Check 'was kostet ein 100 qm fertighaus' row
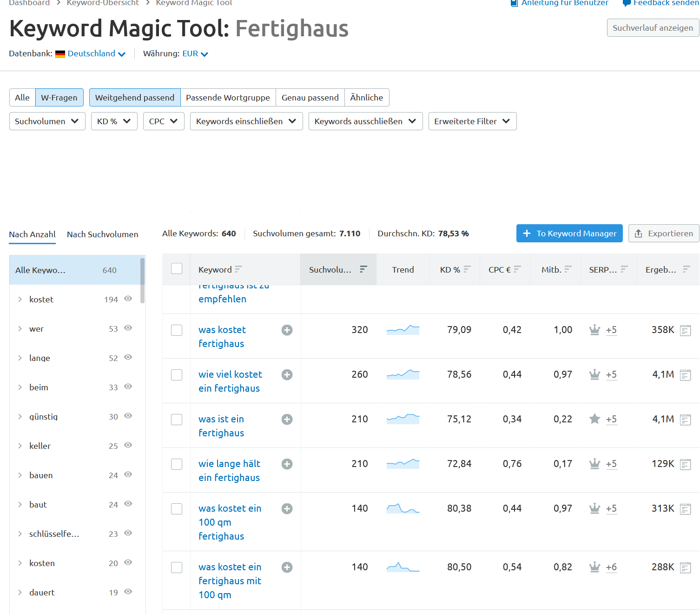This screenshot has width=700, height=614. click(177, 509)
